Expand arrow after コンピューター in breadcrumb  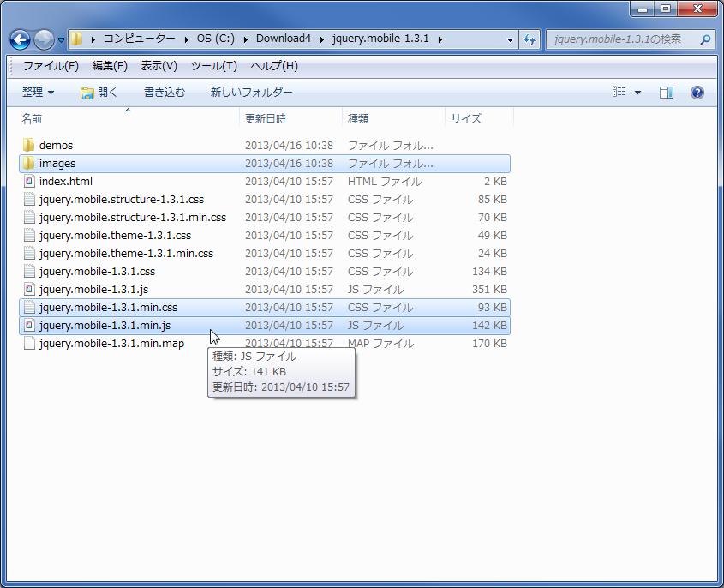pos(187,39)
